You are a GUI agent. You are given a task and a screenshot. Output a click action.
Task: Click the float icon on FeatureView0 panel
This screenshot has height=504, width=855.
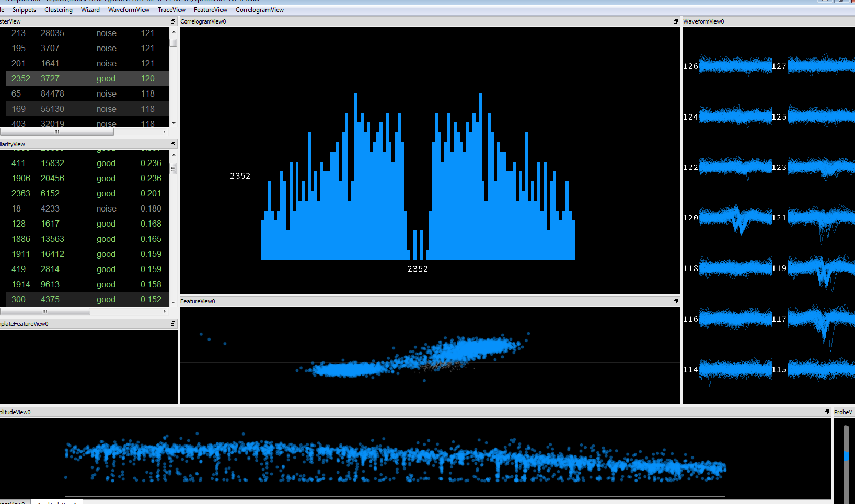(x=675, y=301)
